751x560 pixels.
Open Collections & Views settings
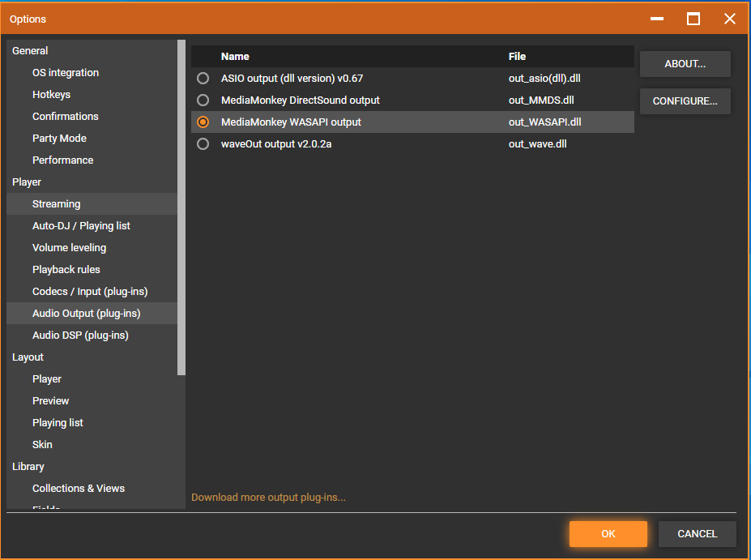coord(92,488)
